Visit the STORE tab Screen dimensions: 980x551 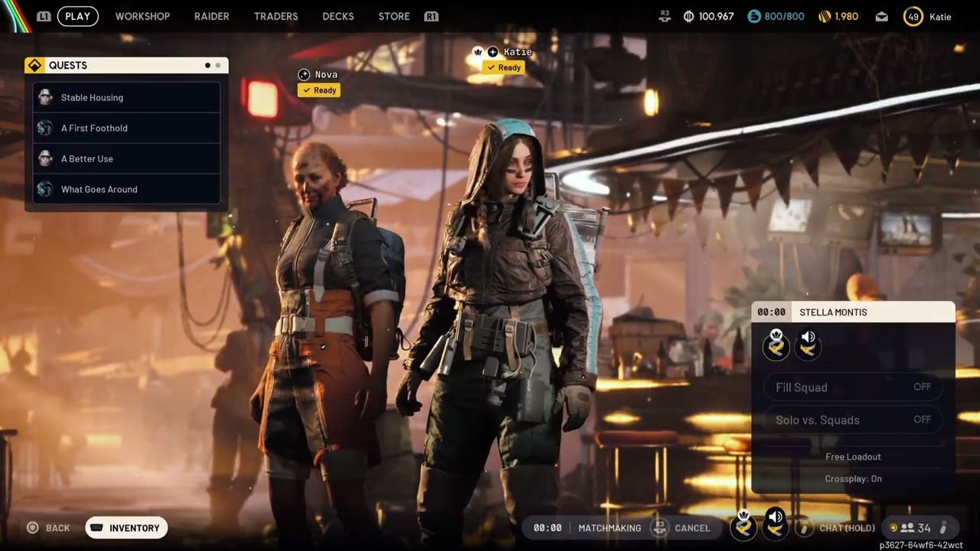pyautogui.click(x=394, y=16)
